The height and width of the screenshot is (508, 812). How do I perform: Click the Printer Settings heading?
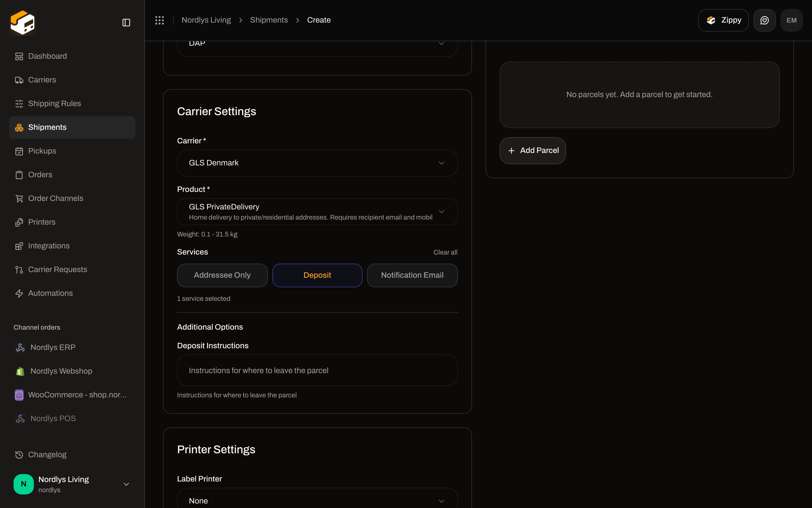coord(216,450)
